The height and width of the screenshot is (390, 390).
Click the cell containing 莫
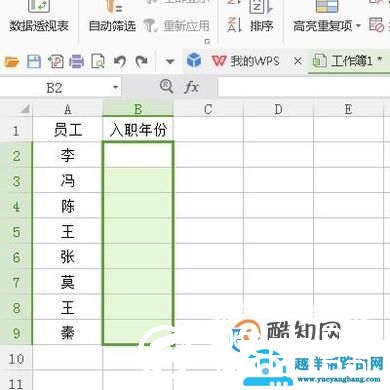(x=68, y=282)
